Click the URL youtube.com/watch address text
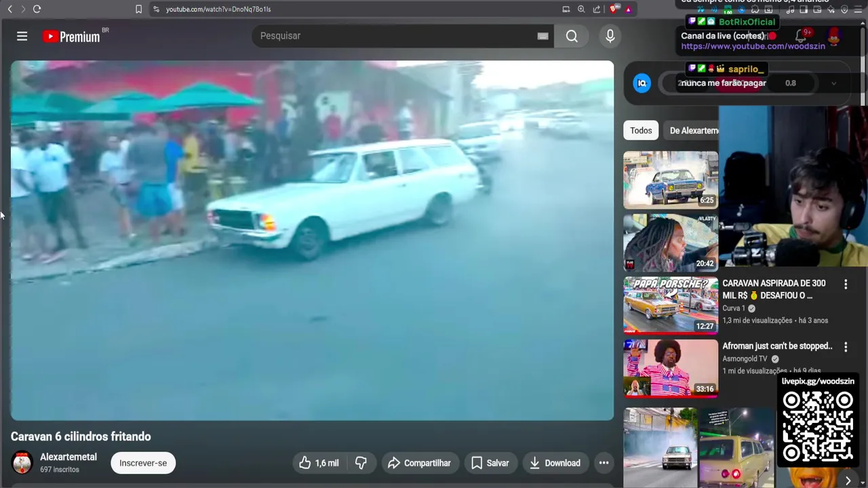868x488 pixels. pyautogui.click(x=218, y=9)
